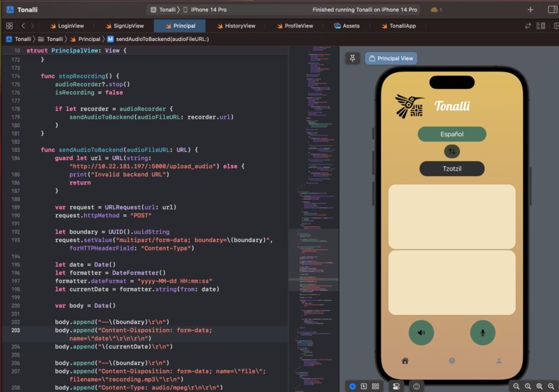This screenshot has width=559, height=392.
Task: Click the Tonalli hummingbird logo
Action: tap(409, 106)
